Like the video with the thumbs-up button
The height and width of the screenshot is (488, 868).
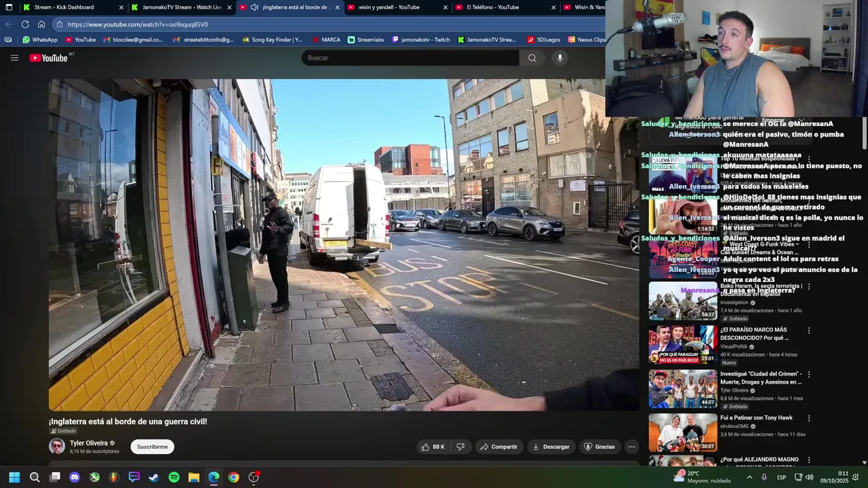[433, 447]
